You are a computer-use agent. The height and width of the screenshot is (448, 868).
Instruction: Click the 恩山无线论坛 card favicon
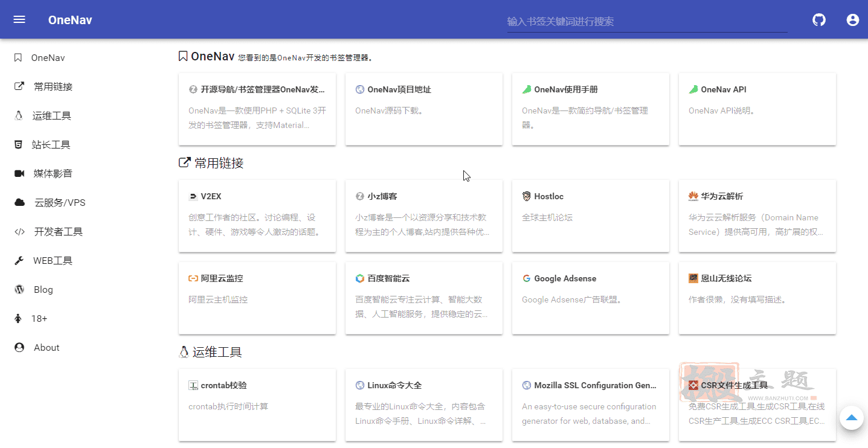click(693, 278)
